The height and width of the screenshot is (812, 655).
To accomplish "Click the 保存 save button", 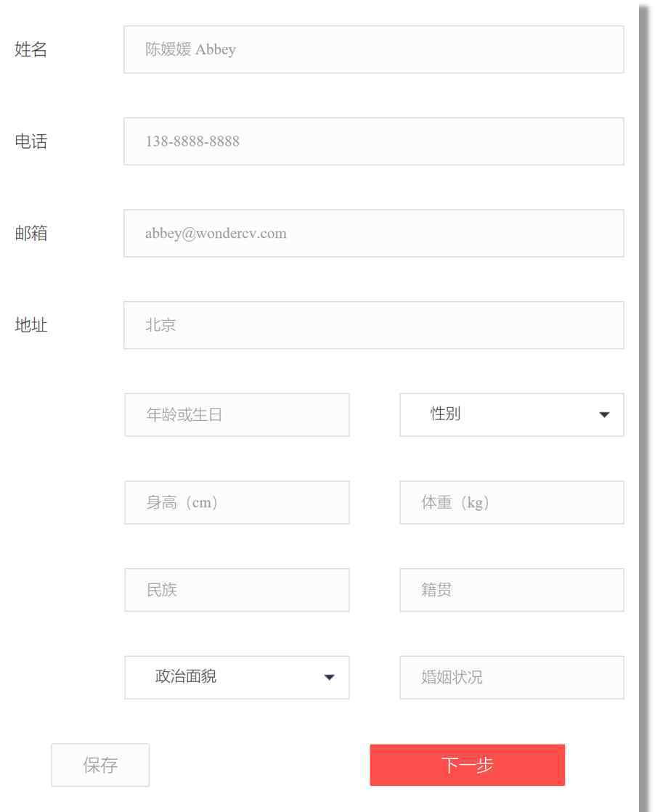I will pos(100,765).
